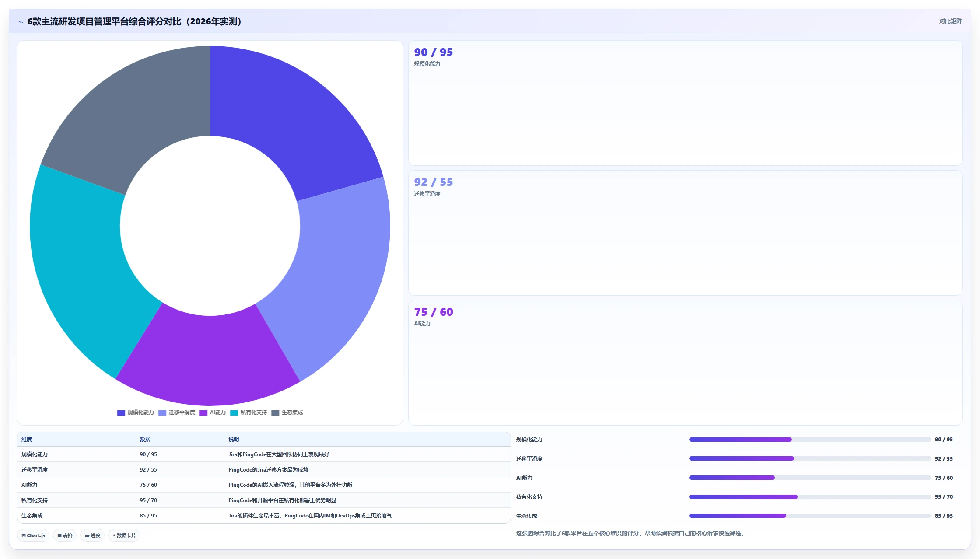Click the 85 / 95 value in the table
The image size is (980, 559).
[x=148, y=516]
